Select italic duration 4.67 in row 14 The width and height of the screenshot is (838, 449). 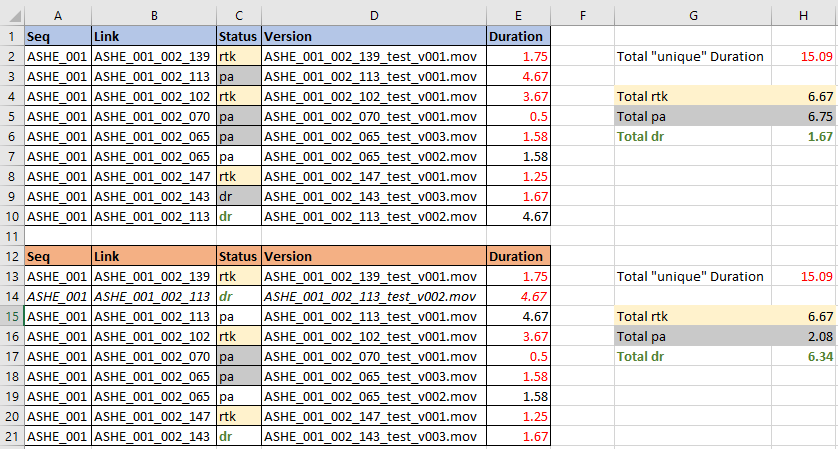518,296
